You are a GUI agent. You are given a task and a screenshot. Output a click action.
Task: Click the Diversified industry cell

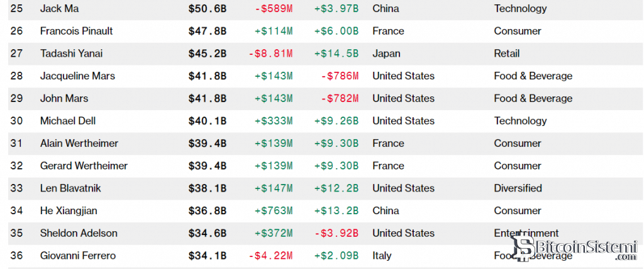518,188
